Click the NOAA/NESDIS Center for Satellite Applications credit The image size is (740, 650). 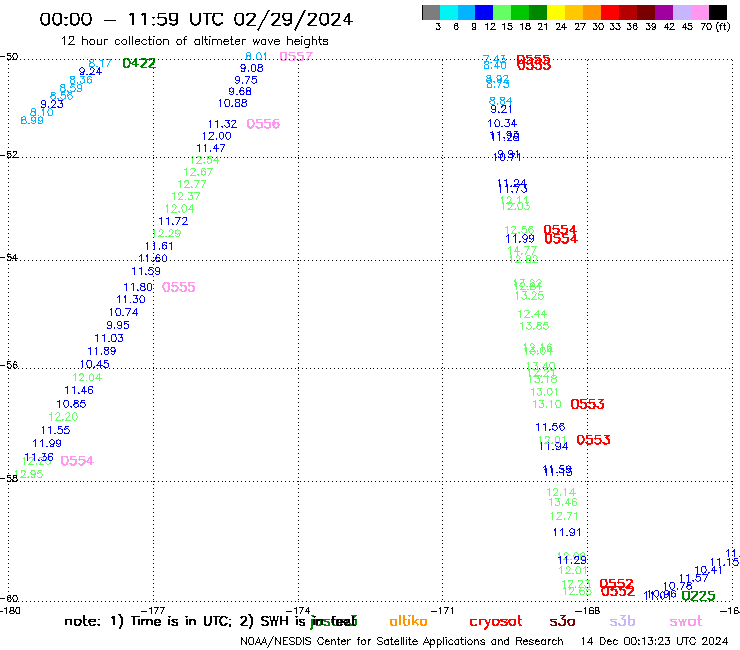click(402, 642)
